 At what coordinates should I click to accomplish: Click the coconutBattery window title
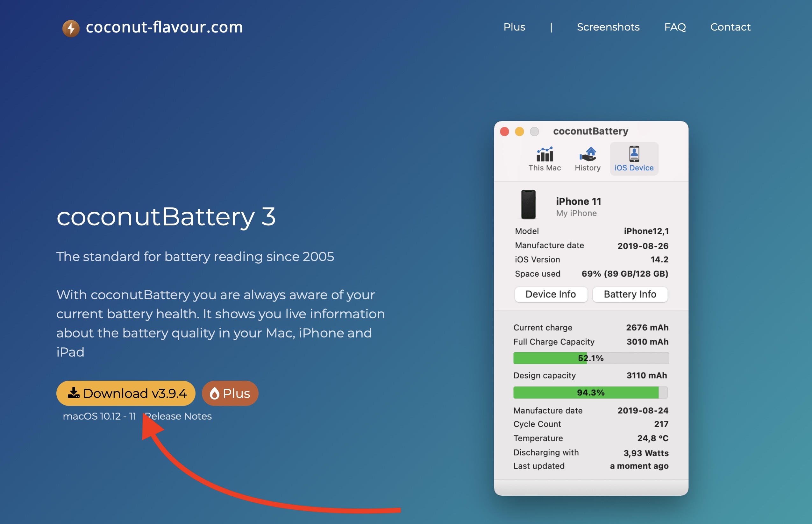pos(590,131)
